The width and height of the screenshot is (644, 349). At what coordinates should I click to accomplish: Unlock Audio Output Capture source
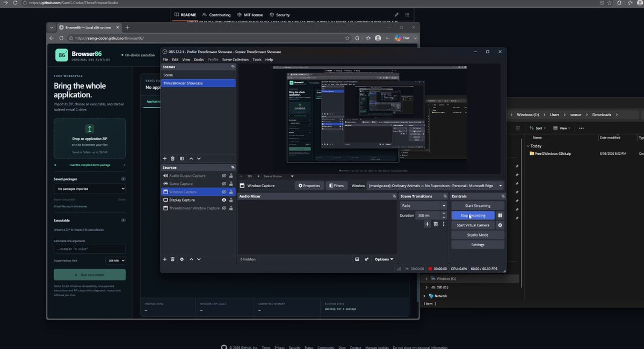pos(231,176)
